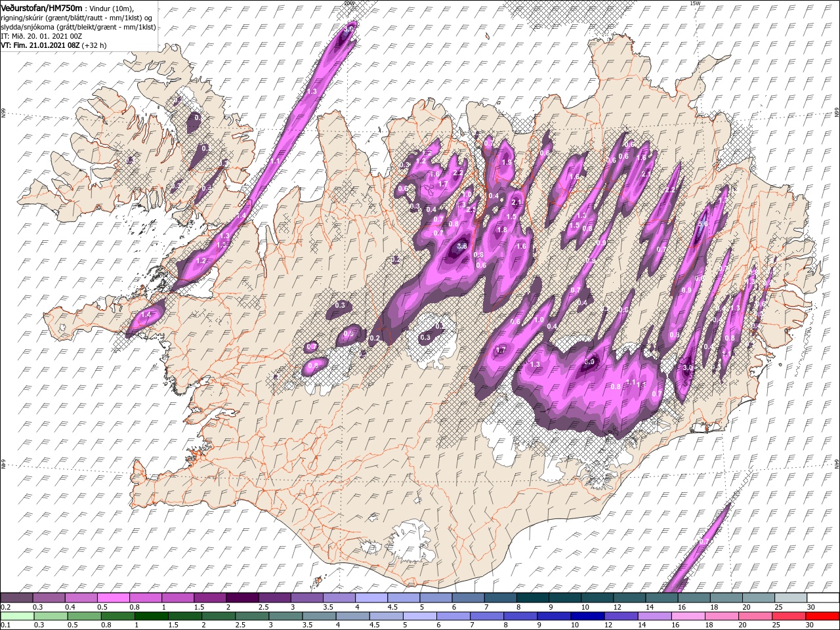
Task: Pick purple scale swatch between 2 and 2.5
Action: tap(242, 598)
